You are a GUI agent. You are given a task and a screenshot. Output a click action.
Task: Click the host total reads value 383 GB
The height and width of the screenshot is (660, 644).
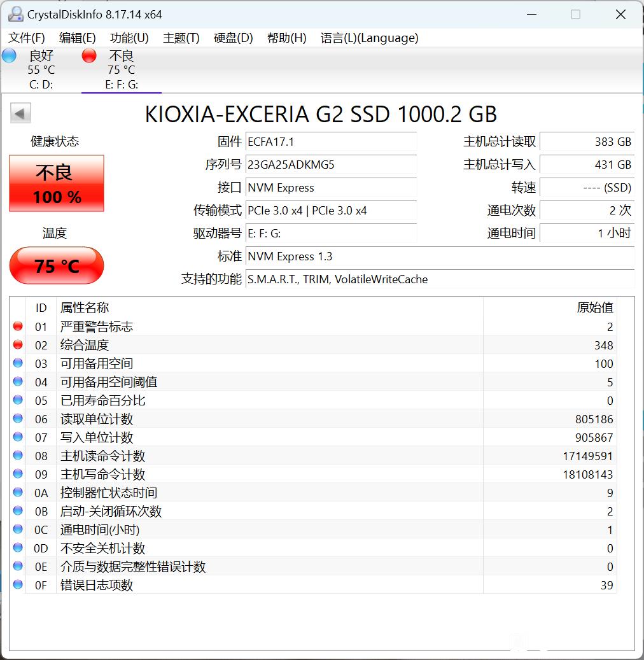pyautogui.click(x=587, y=141)
